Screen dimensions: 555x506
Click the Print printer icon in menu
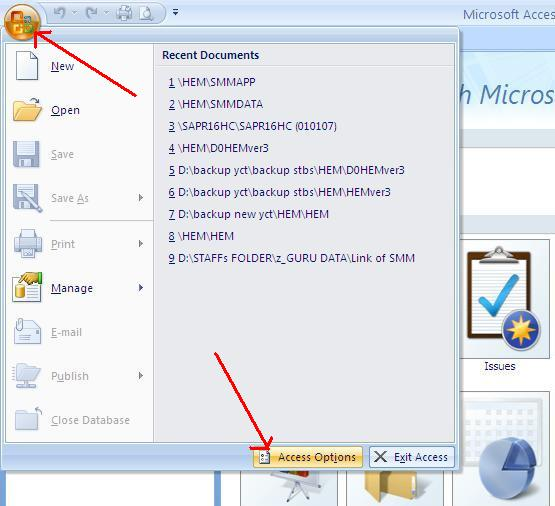pyautogui.click(x=28, y=243)
